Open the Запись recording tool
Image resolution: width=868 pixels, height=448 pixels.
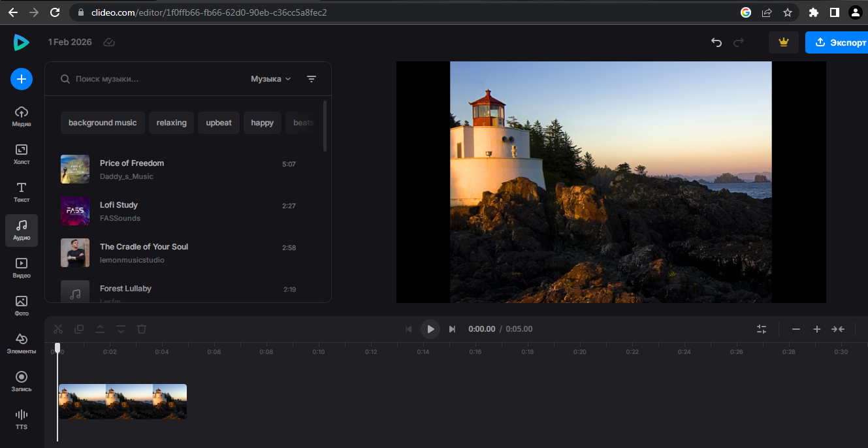point(22,381)
